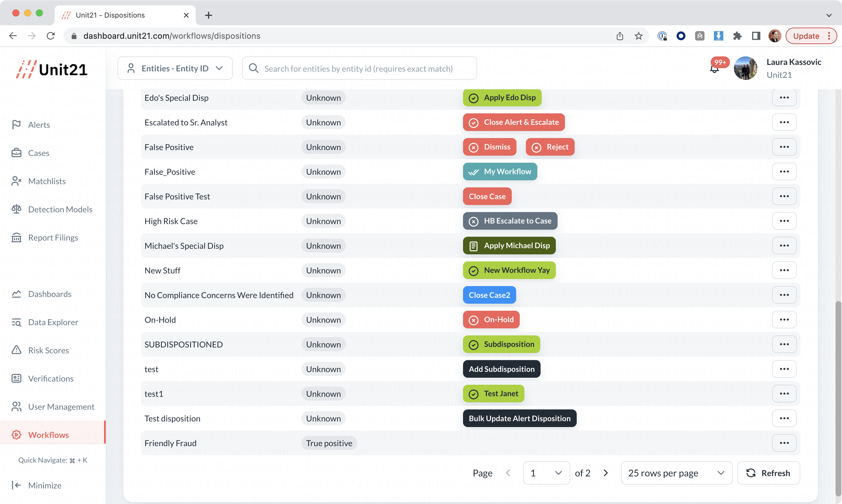The image size is (842, 504).
Task: Go to the Workflows sidebar section
Action: point(48,435)
